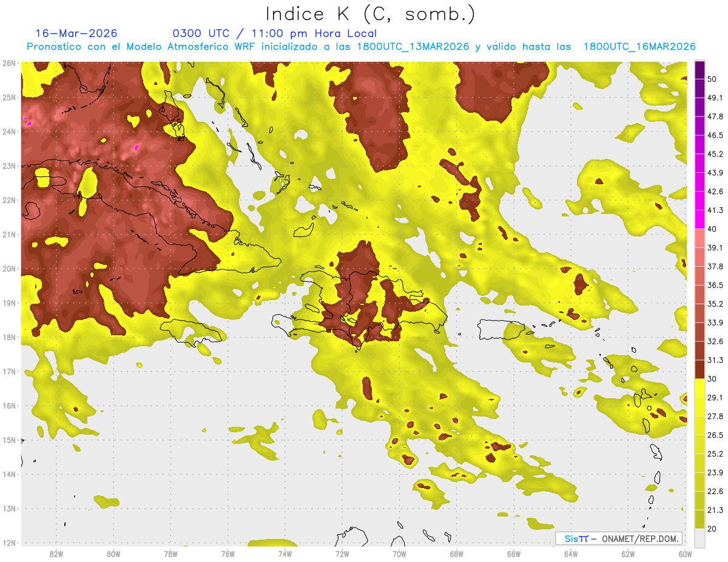The image size is (728, 562).
Task: Click the color scale label "21.3"
Action: (715, 510)
